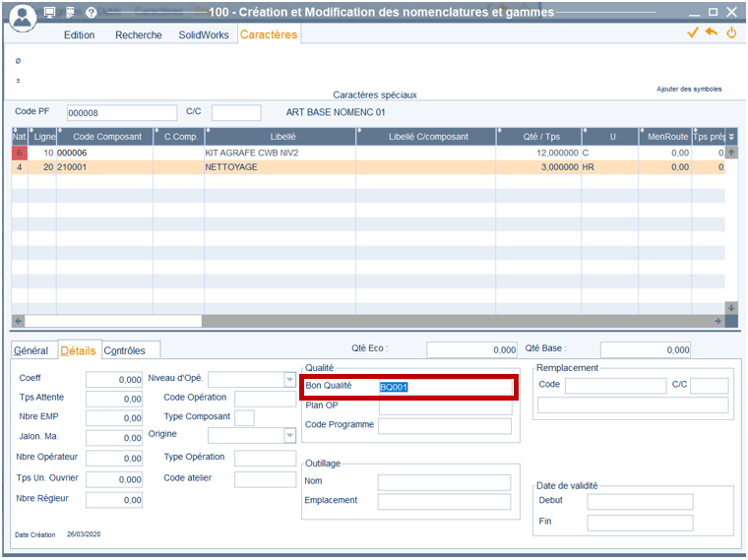Click the Code Programme field
Screen dimensions: 748x560
coord(445,426)
